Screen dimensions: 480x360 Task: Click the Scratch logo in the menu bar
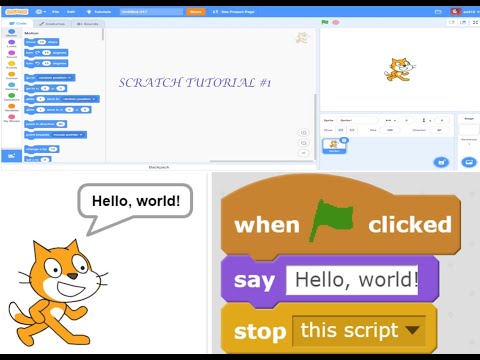(16, 12)
